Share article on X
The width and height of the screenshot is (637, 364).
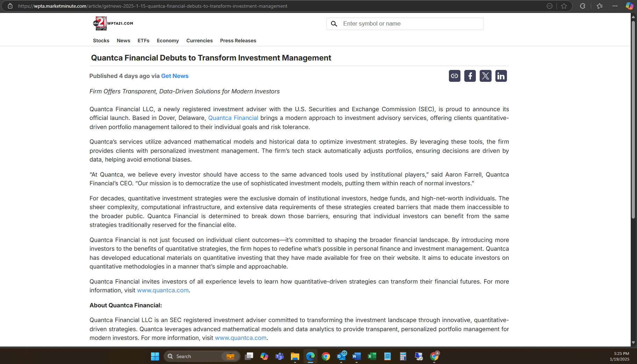pos(486,76)
